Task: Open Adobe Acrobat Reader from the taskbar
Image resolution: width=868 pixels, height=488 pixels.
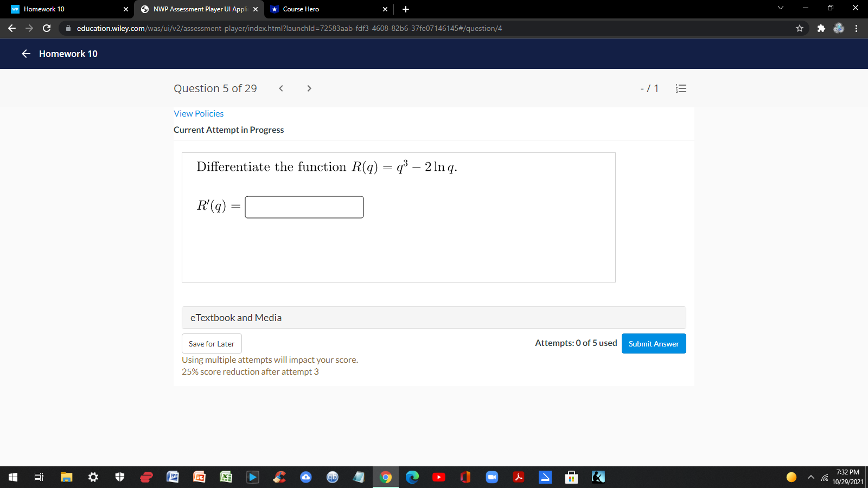Action: point(519,477)
